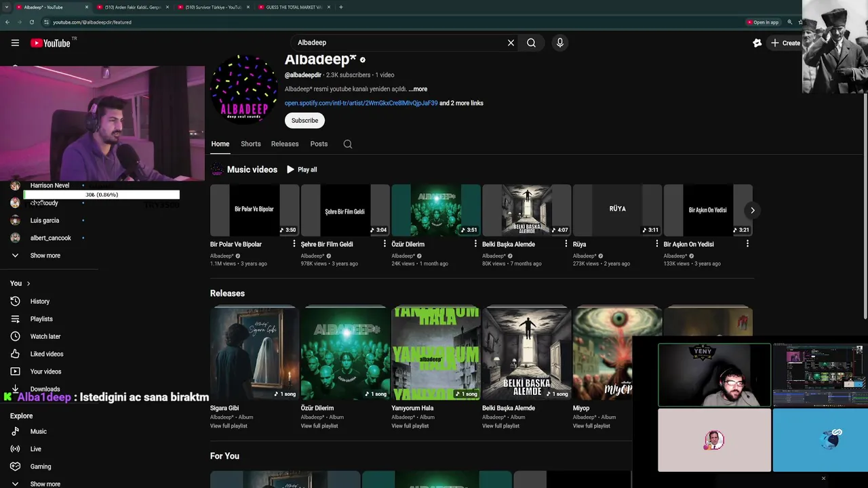Open Bir Polar Ve Bipolar video thumbnail
This screenshot has height=488, width=868.
click(254, 210)
